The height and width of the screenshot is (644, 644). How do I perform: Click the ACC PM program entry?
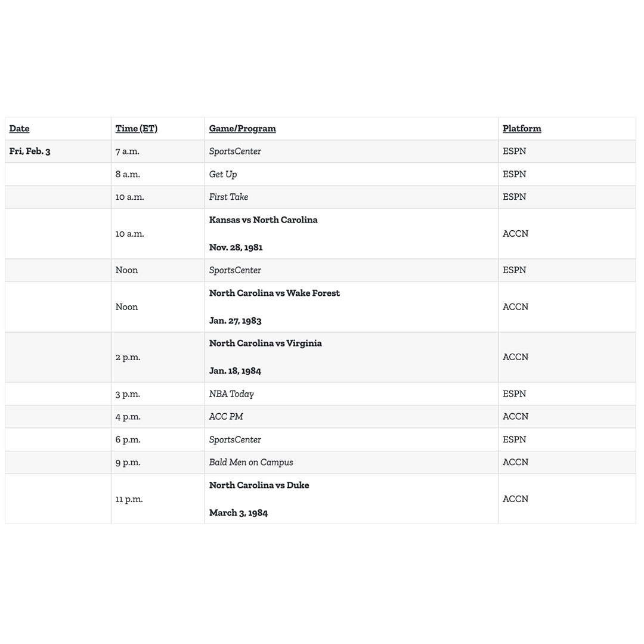pyautogui.click(x=226, y=416)
